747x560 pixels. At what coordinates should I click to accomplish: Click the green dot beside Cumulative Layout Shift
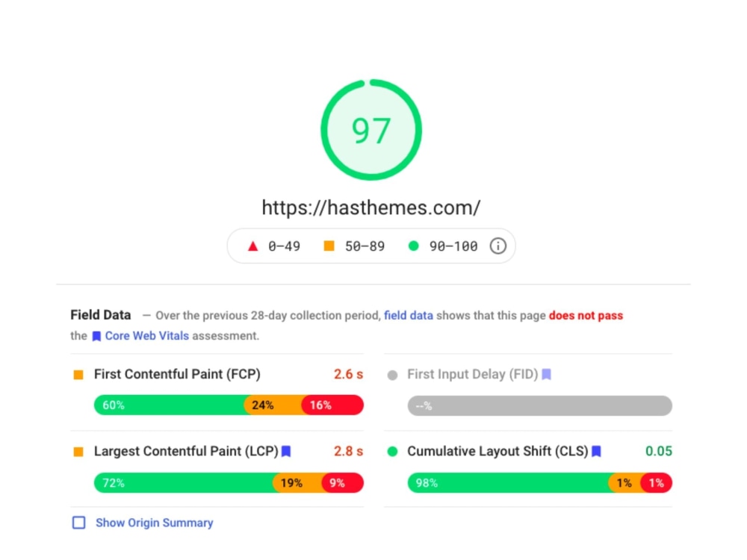(x=393, y=452)
